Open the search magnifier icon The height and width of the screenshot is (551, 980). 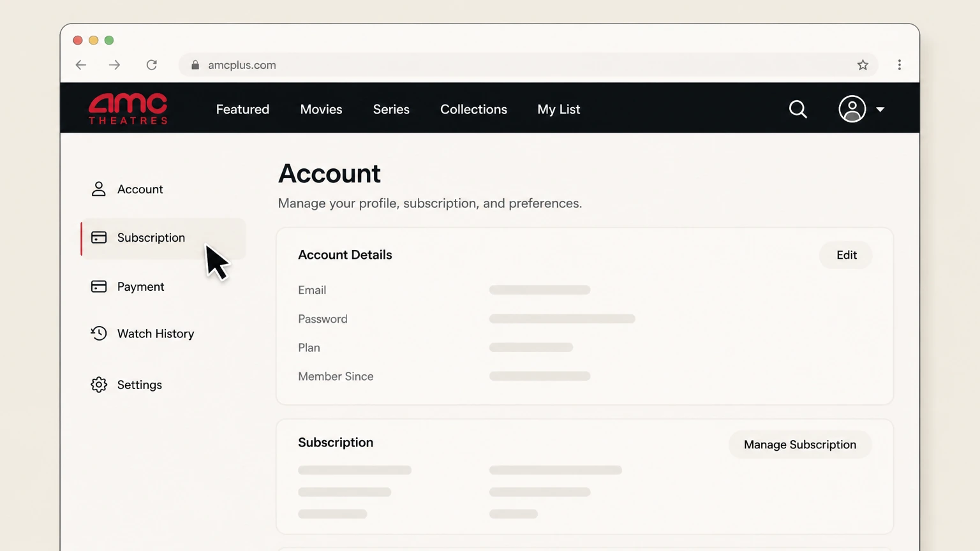coord(798,109)
